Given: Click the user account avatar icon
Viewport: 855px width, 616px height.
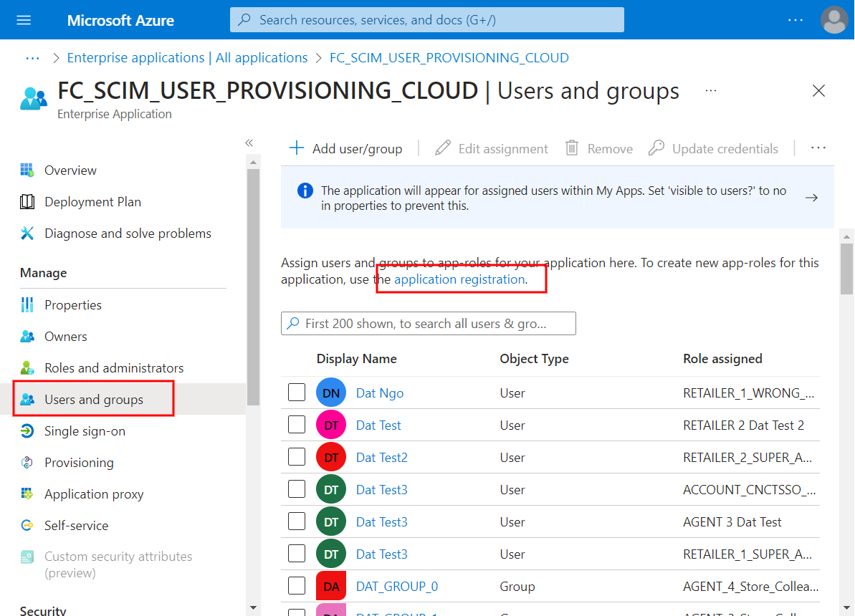Looking at the screenshot, I should click(x=834, y=20).
